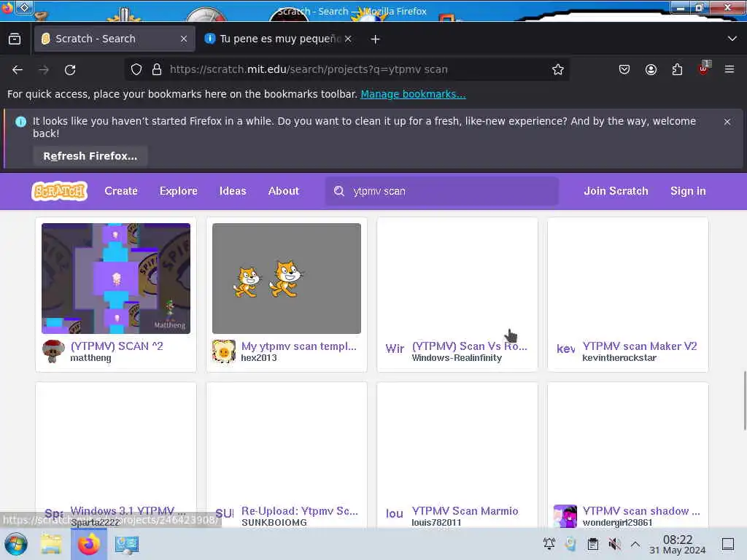This screenshot has height=560, width=747.
Task: Click the Scratch search field with ytpmv scan
Action: (441, 191)
